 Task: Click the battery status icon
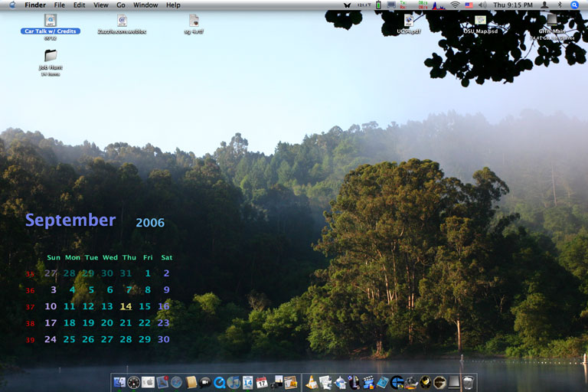pyautogui.click(x=379, y=5)
